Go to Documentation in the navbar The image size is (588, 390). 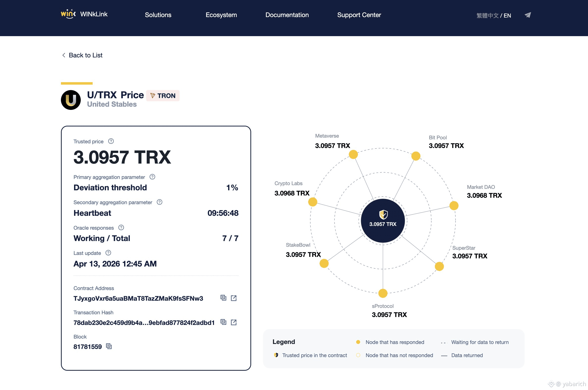pyautogui.click(x=287, y=15)
